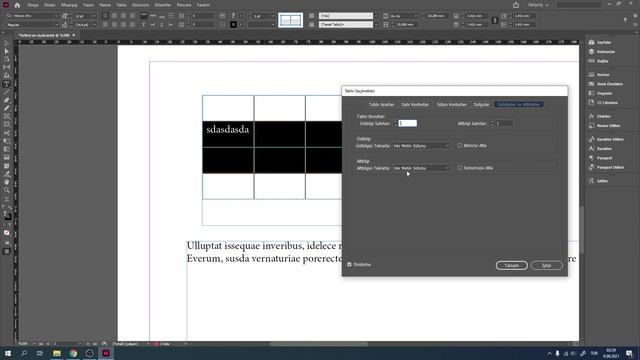Select the Hand tool

pyautogui.click(x=7, y=182)
